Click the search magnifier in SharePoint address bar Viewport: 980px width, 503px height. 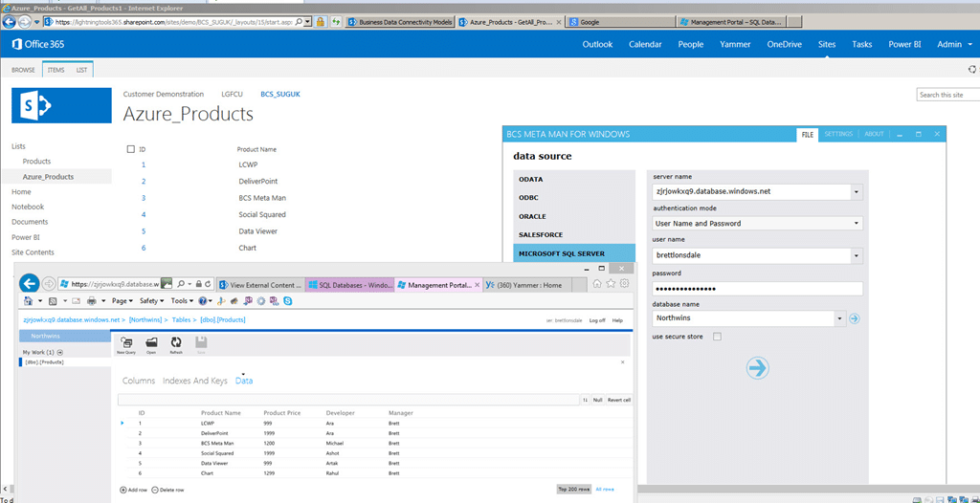click(299, 22)
